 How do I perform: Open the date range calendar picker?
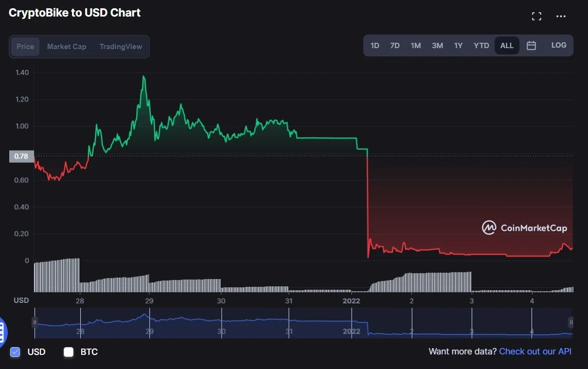531,45
